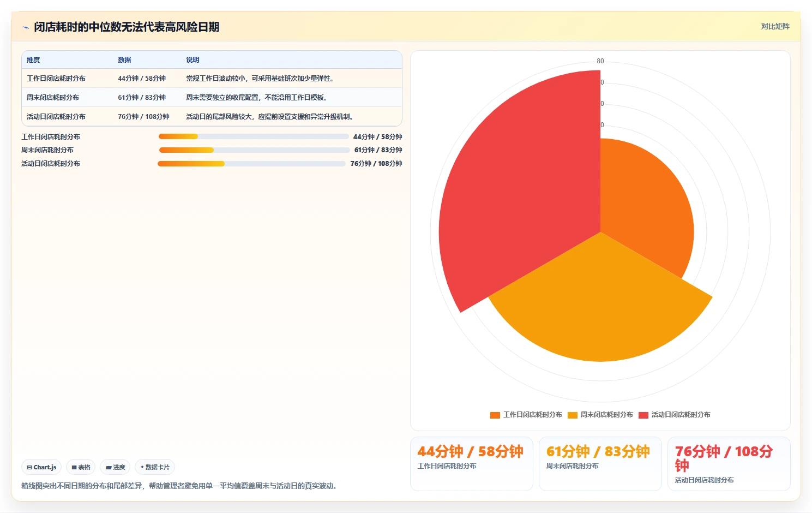Screen dimensions: 812x513
Task: Click table value 44分钟 / 58分钟
Action: click(x=142, y=79)
